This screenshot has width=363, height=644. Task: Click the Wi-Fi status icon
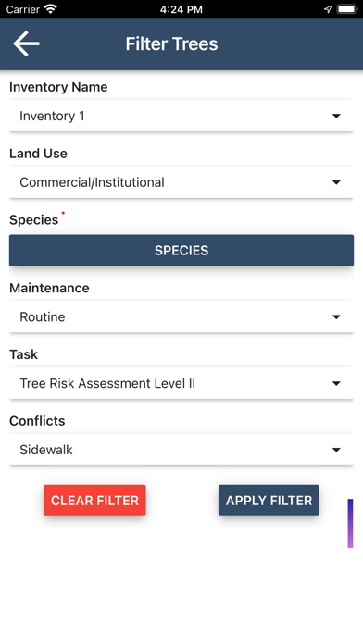point(51,9)
